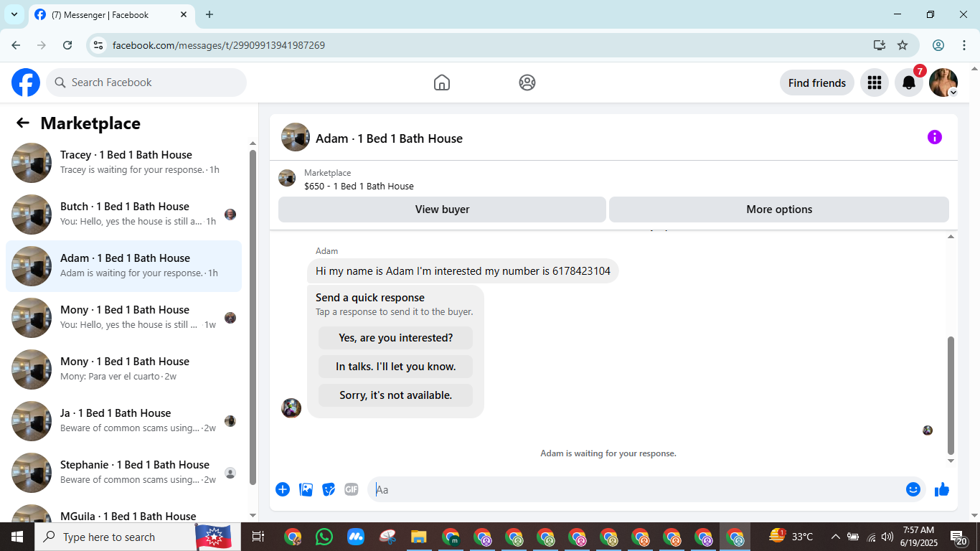
Task: Open Chrome three-dot menu
Action: pyautogui.click(x=963, y=45)
